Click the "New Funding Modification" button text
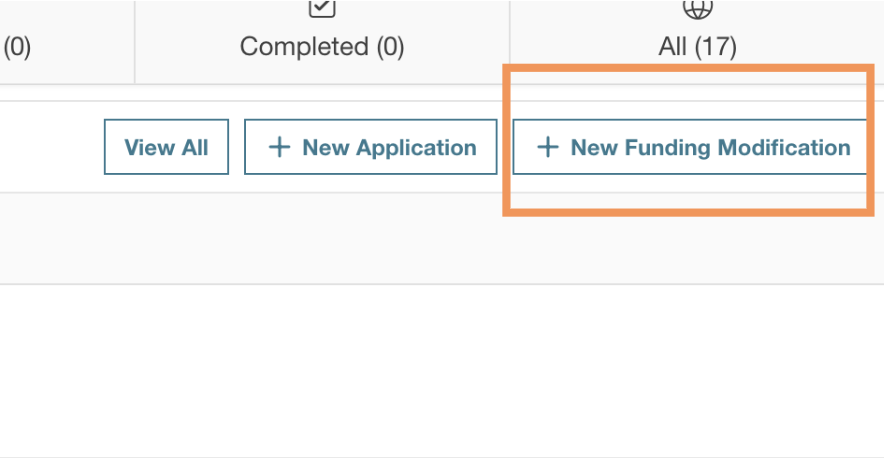 point(710,148)
